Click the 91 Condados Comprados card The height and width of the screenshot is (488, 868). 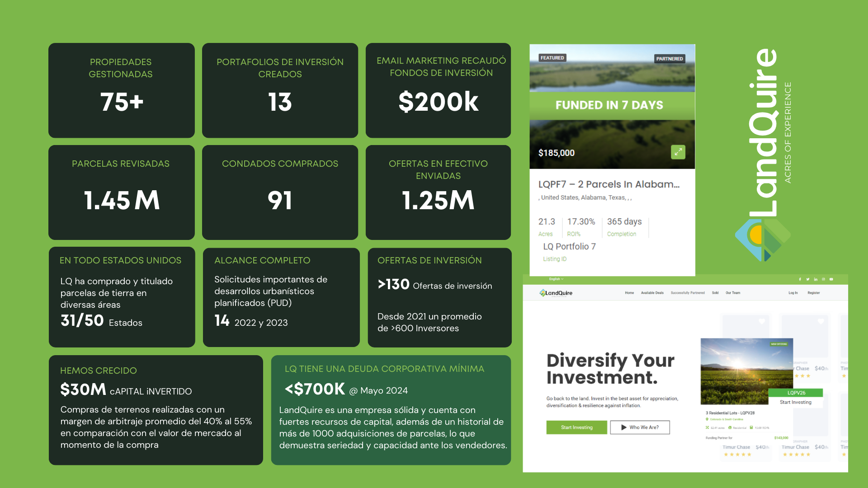click(x=280, y=192)
